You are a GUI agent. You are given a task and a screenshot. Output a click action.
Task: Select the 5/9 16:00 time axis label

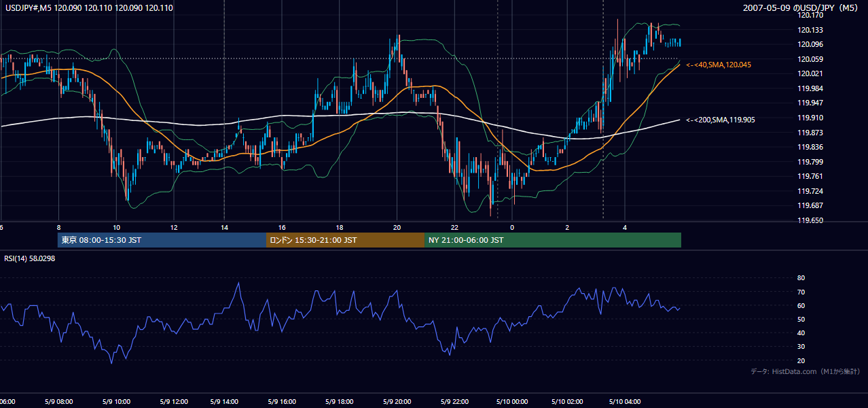[x=281, y=401]
